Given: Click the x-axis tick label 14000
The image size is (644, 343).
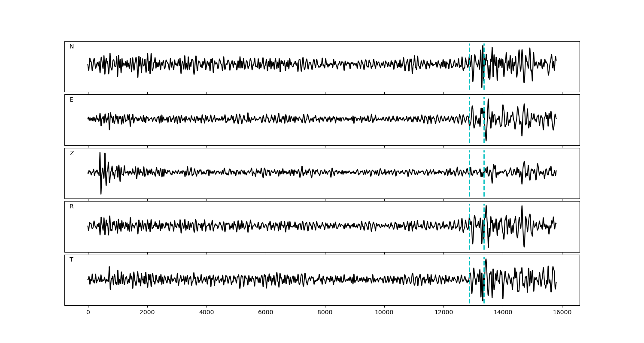Looking at the screenshot, I should [503, 313].
